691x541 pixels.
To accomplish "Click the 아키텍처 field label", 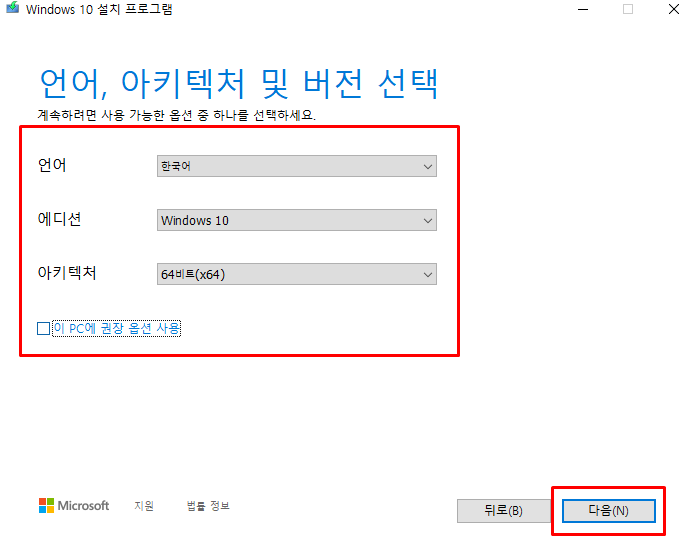I will 67,273.
